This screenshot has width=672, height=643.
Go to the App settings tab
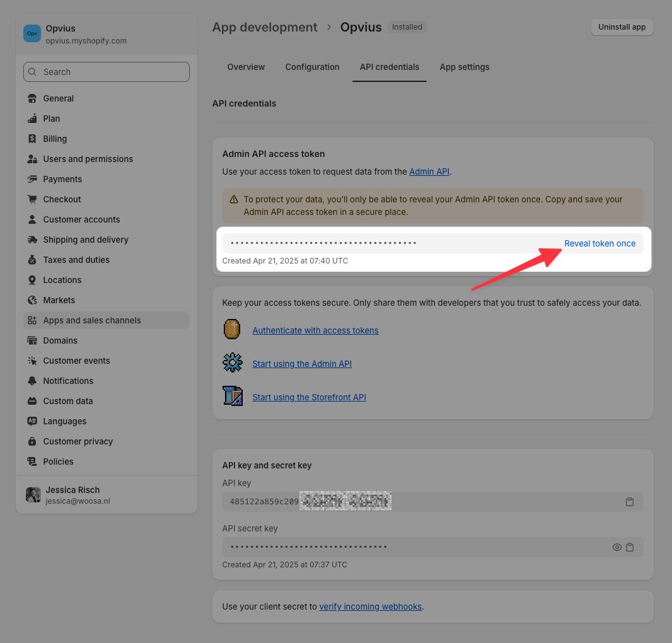click(x=465, y=67)
